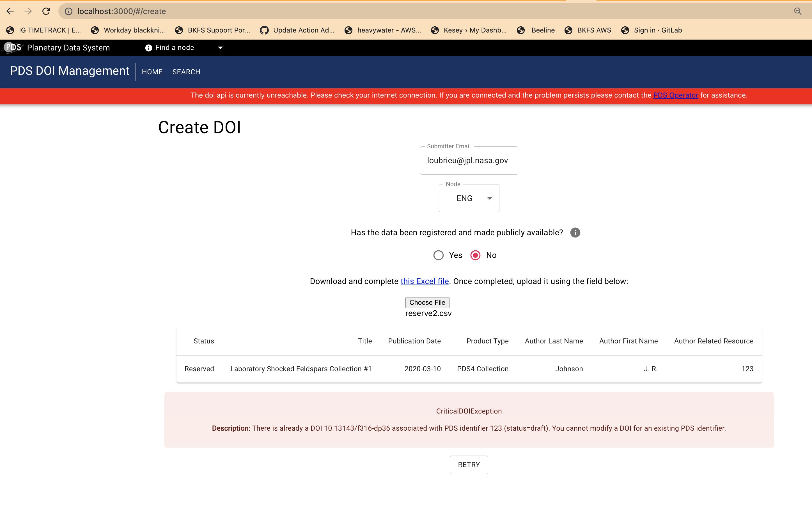This screenshot has width=812, height=508.
Task: Open the Beeline bookmark
Action: tap(536, 30)
